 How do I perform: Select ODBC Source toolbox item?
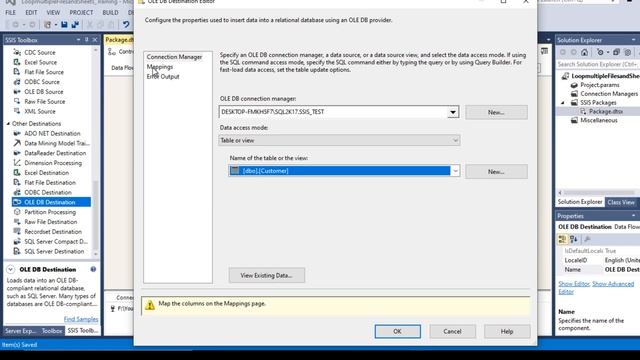(41, 82)
